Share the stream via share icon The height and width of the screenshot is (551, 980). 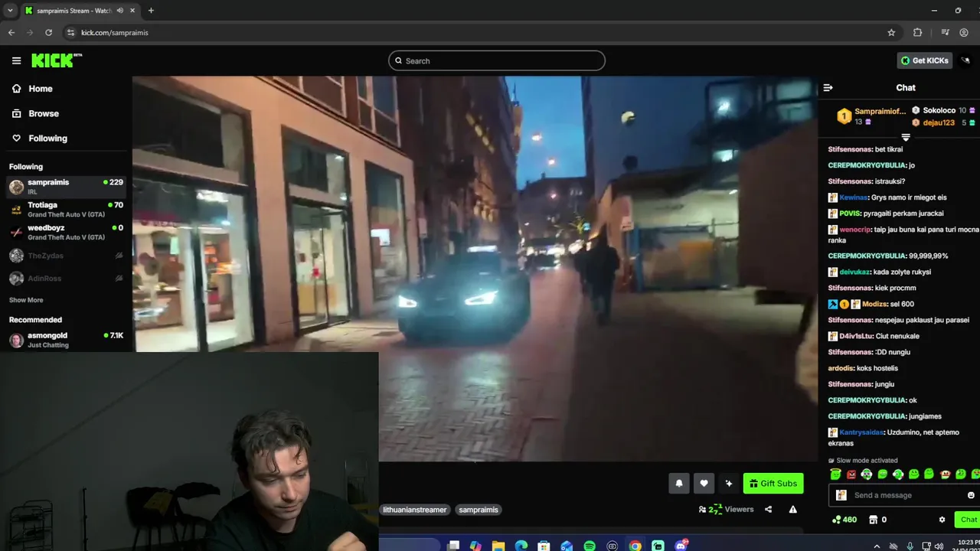pos(768,509)
